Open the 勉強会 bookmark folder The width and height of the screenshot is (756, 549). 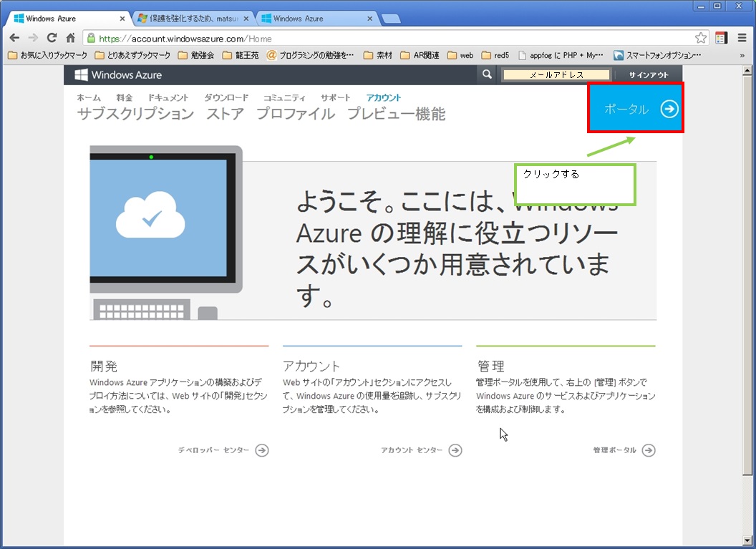click(196, 55)
